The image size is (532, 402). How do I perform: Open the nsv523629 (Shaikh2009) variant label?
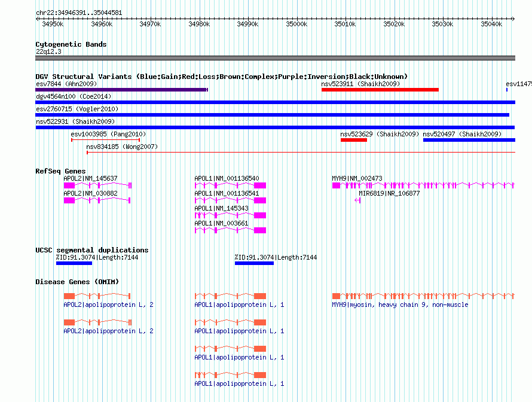(x=380, y=134)
